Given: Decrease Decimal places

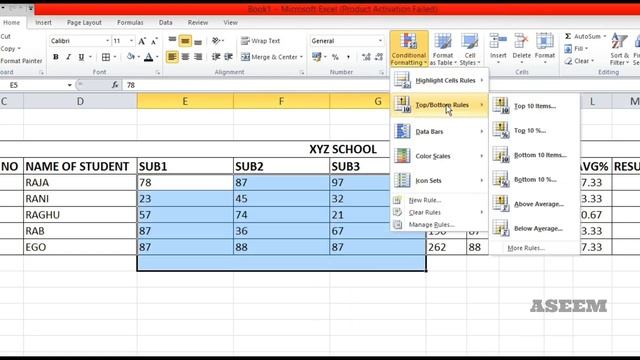Looking at the screenshot, I should 379,57.
